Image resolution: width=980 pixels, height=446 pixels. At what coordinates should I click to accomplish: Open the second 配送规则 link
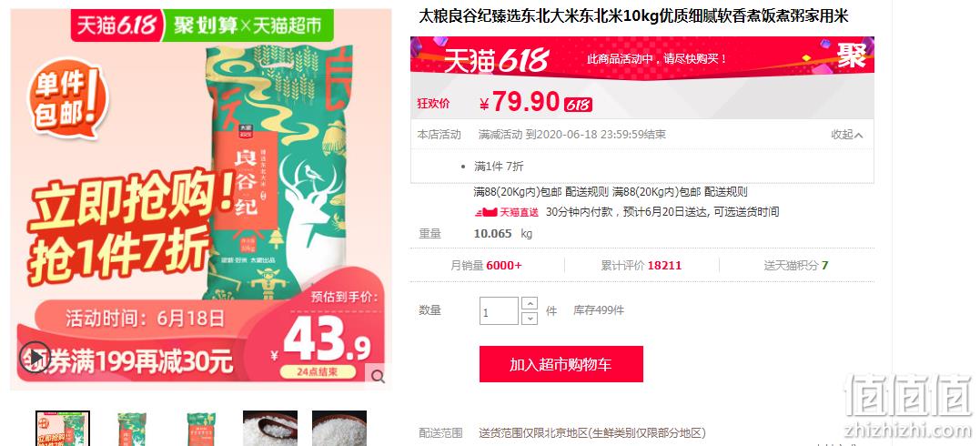point(725,192)
